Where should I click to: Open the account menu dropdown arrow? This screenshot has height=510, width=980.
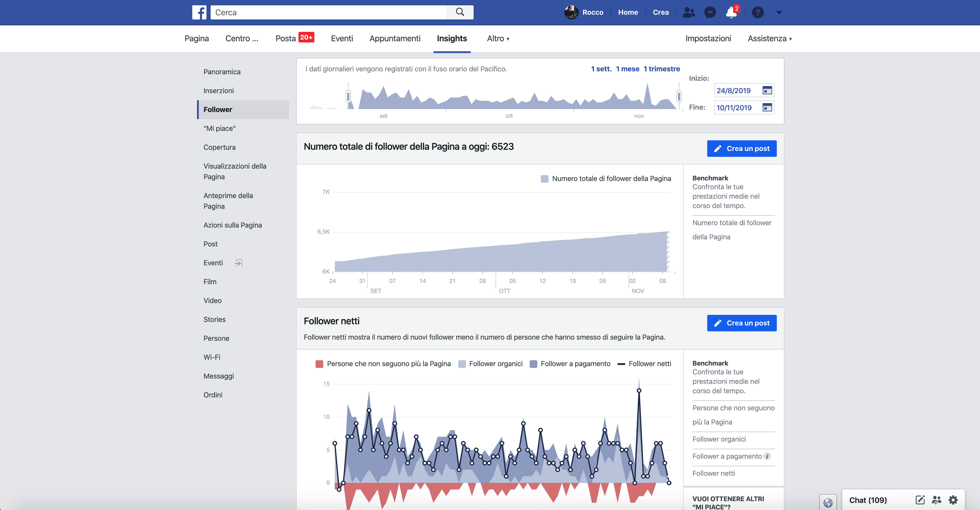(x=779, y=12)
